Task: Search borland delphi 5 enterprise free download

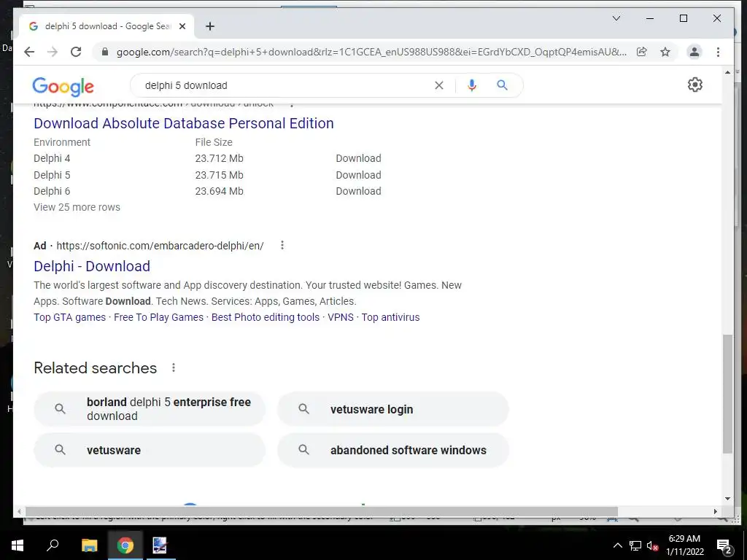Action: [x=150, y=409]
